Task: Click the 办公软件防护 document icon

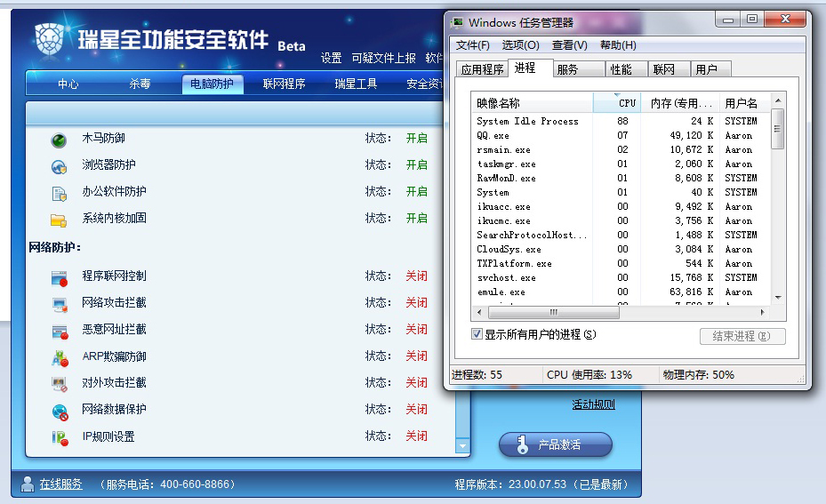Action: 59,194
